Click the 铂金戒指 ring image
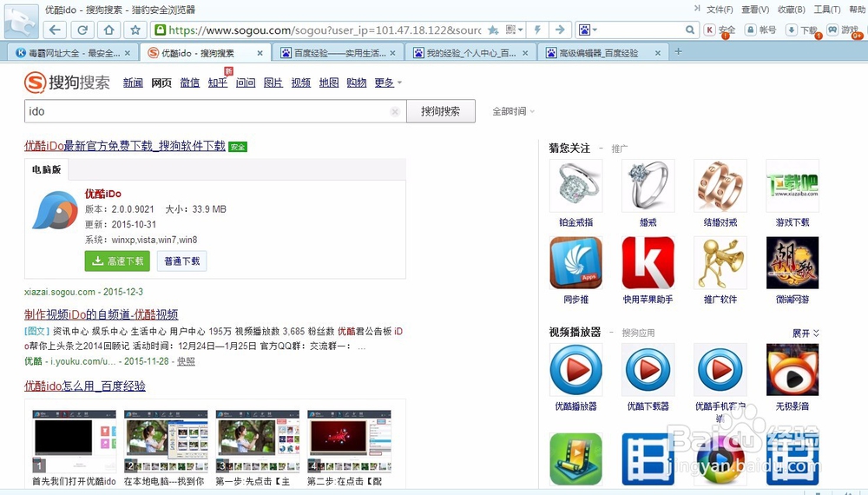The height and width of the screenshot is (495, 868). coord(575,186)
